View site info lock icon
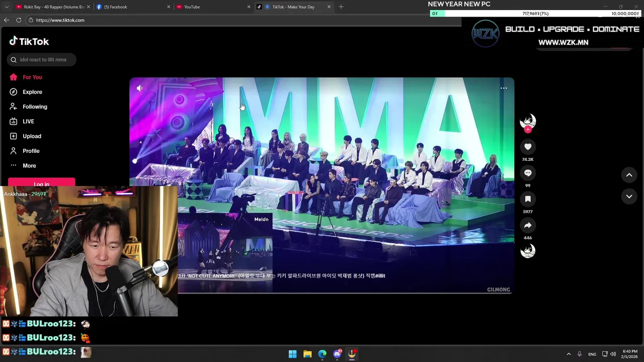Image resolution: width=644 pixels, height=362 pixels. click(31, 20)
